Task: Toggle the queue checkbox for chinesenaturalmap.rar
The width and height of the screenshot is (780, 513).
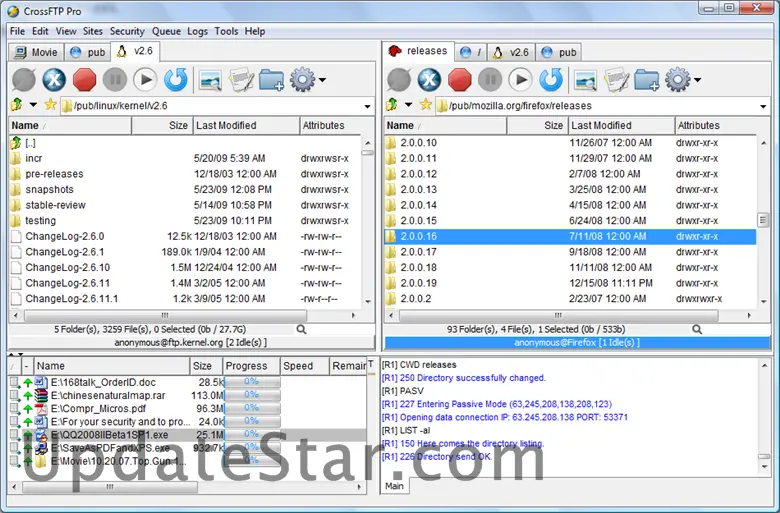Action: 14,395
